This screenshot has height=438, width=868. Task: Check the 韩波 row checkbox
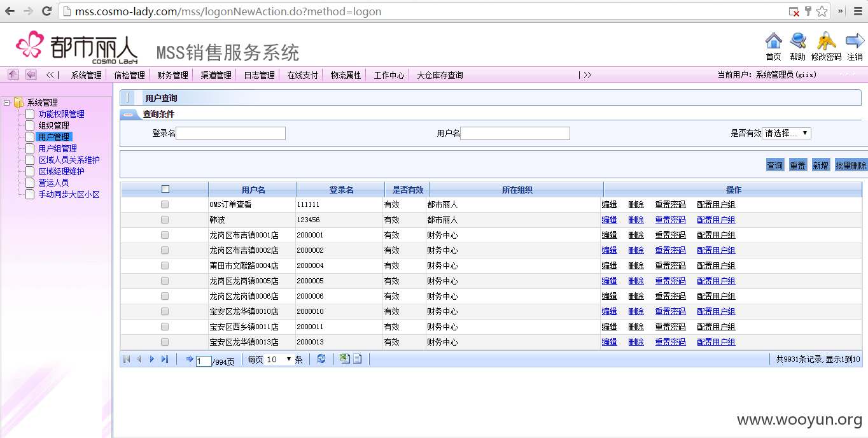click(165, 220)
